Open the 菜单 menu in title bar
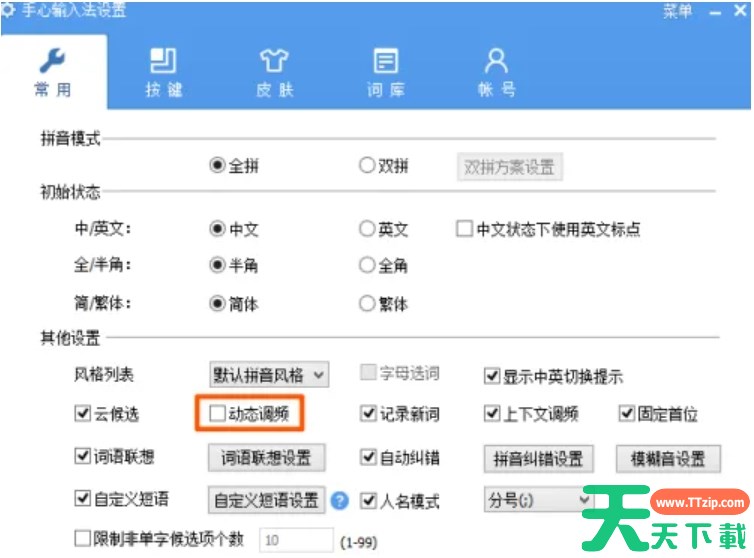Screen dimensions: 754x558 click(x=678, y=11)
